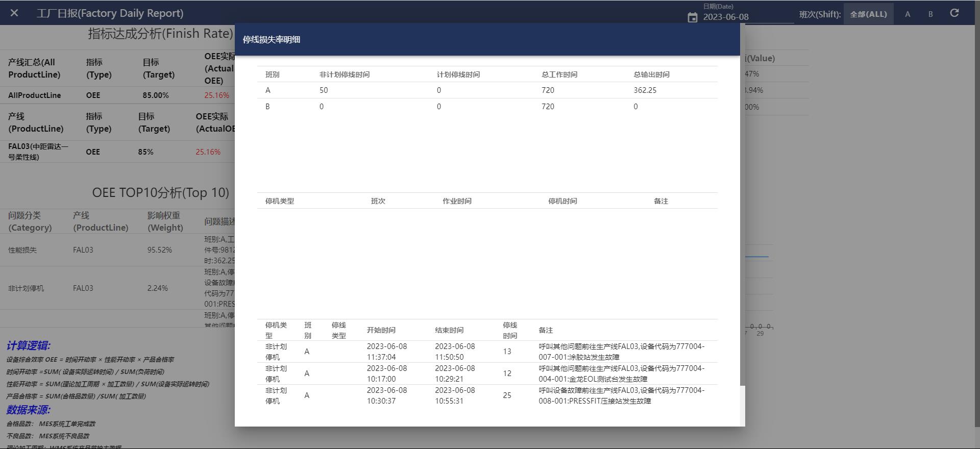Refresh the factory daily report
Viewport: 980px width, 449px height.
tap(954, 13)
